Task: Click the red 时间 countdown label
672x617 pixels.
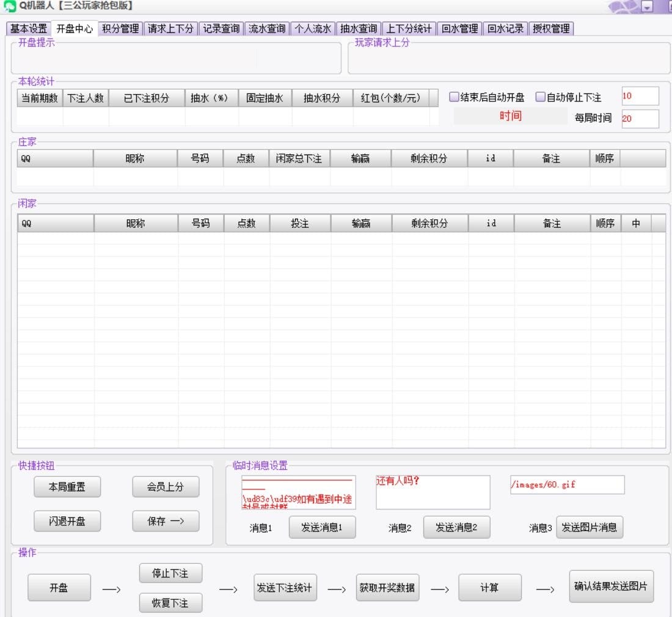Action: point(510,115)
